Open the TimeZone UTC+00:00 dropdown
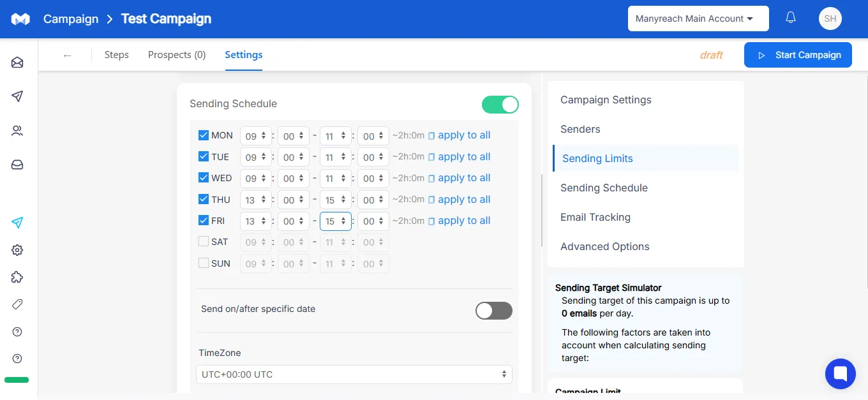The height and width of the screenshot is (400, 868). (354, 374)
